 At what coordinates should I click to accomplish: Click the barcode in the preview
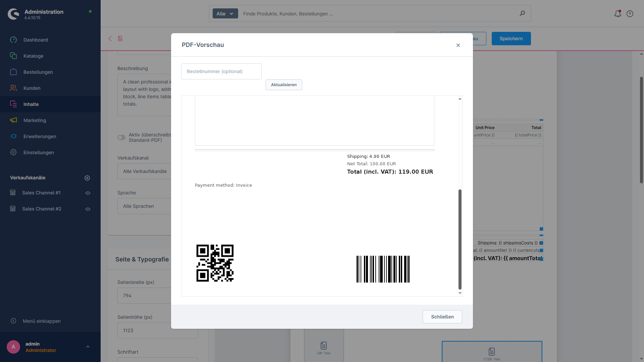(383, 269)
